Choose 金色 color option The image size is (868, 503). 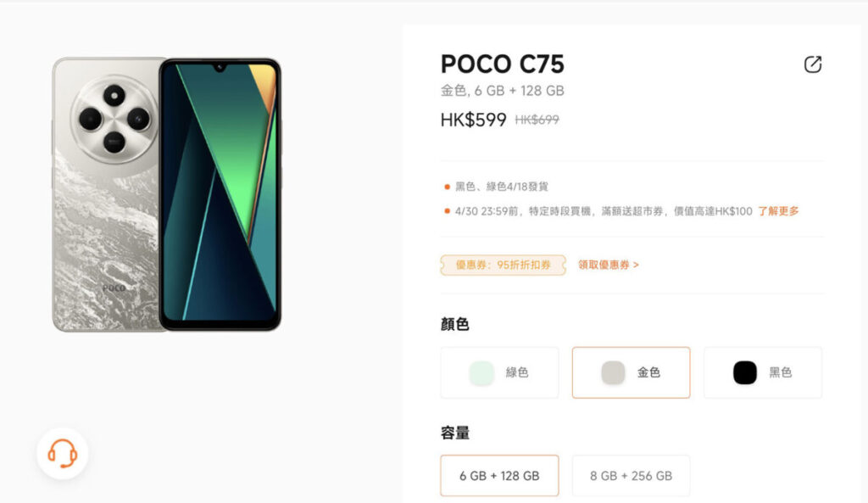(x=631, y=373)
